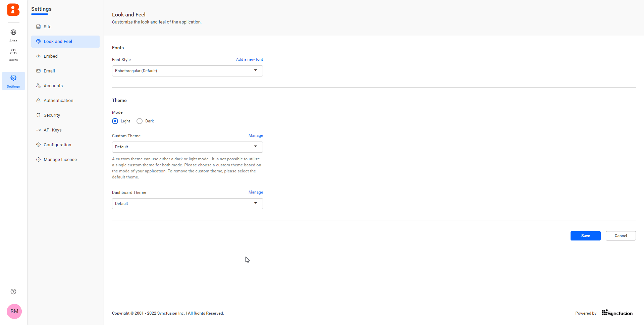Click Manage link for Custom Theme

(x=256, y=136)
